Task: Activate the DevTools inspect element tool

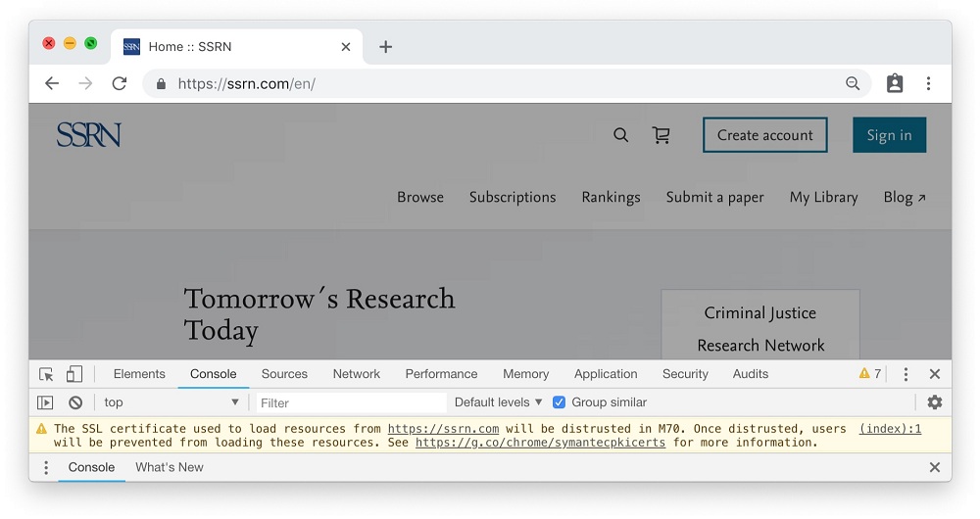Action: 46,374
